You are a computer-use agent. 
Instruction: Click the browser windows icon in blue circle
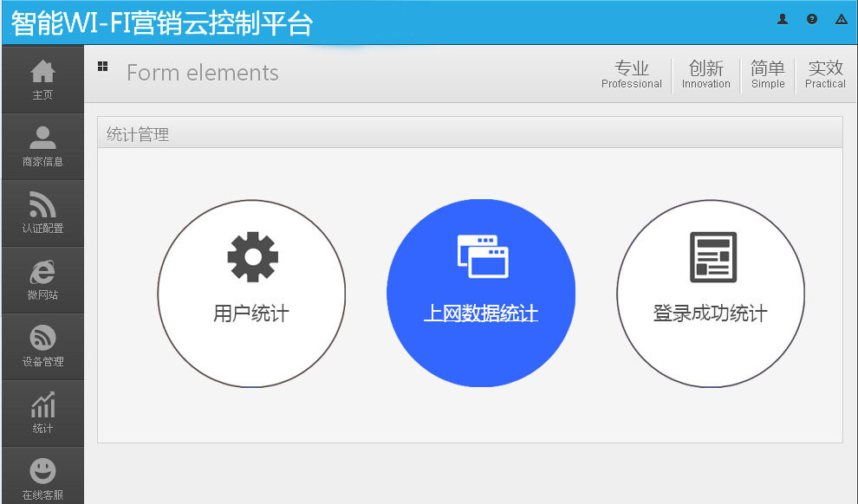(482, 256)
